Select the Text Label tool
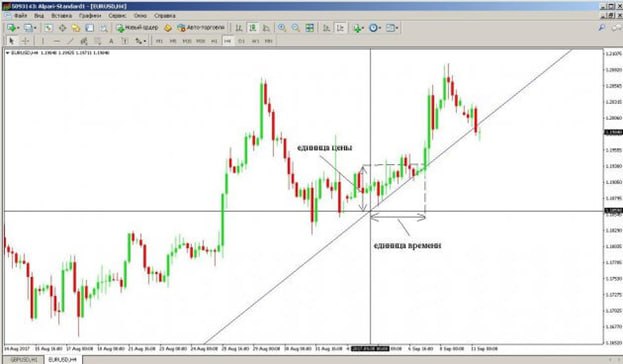Screen dimensions: 623x364 (124, 41)
